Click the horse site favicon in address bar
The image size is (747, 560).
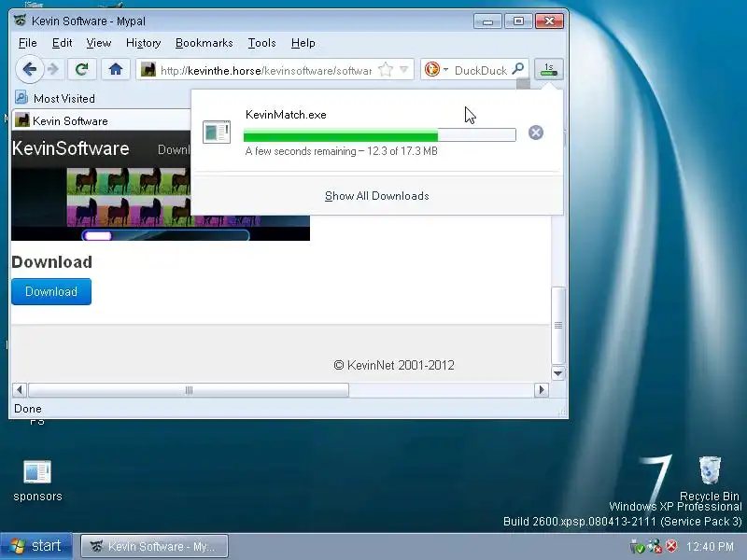(x=148, y=70)
